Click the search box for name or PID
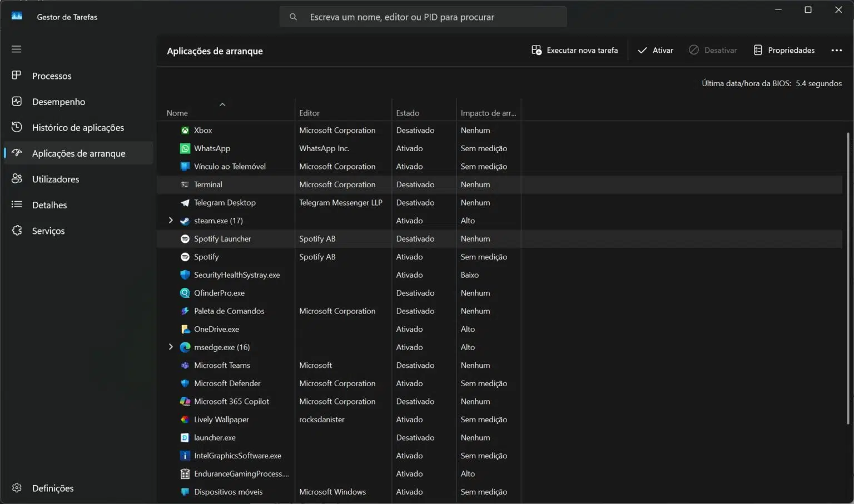The image size is (854, 504). click(423, 17)
